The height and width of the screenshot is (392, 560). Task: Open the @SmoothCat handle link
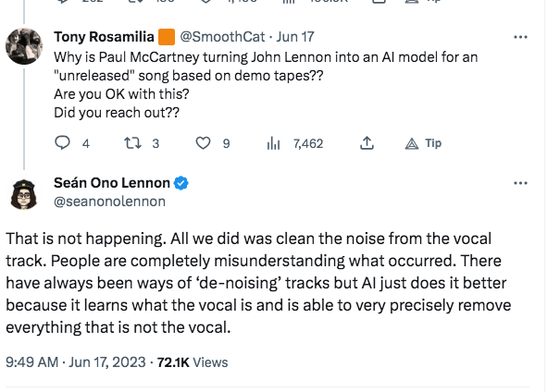coord(218,38)
